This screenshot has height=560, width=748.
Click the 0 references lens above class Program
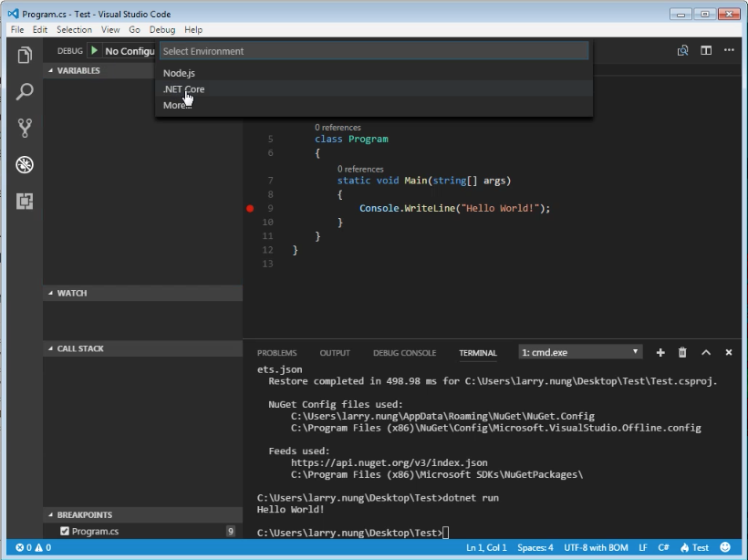click(x=338, y=128)
